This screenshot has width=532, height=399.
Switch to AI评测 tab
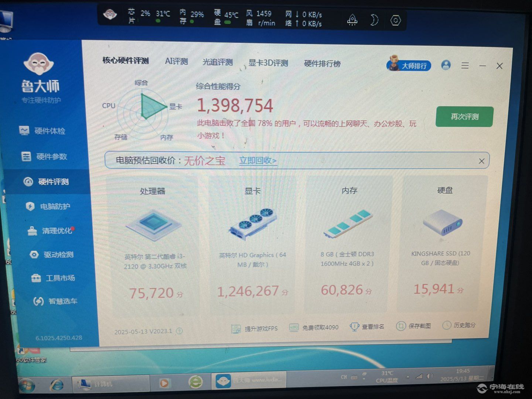(176, 61)
